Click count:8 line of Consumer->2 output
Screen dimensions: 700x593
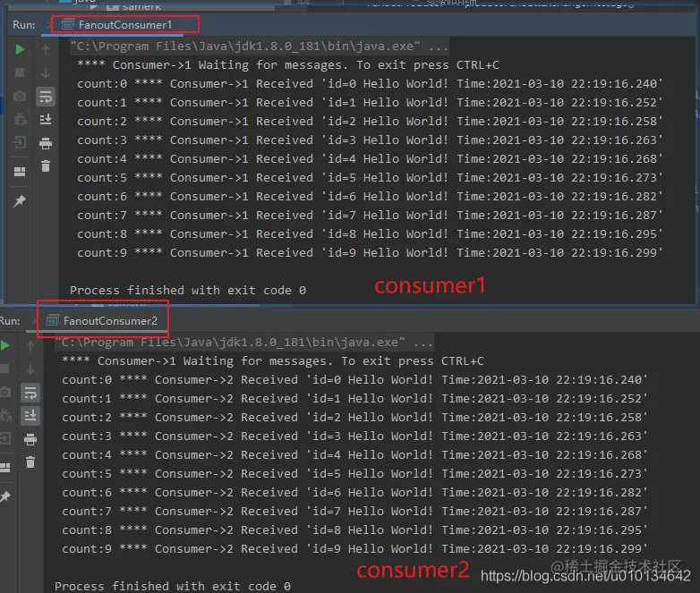point(354,530)
